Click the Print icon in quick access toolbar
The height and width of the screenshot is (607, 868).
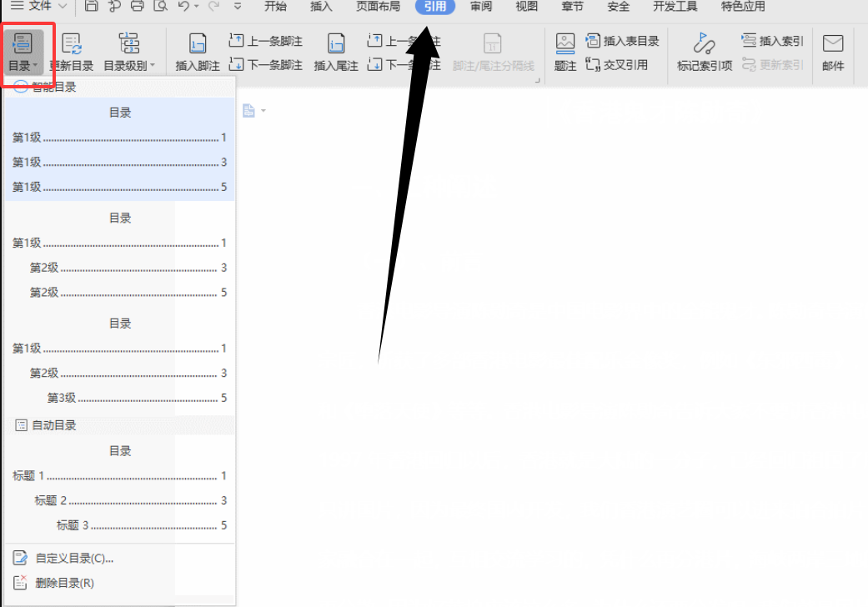tap(138, 7)
